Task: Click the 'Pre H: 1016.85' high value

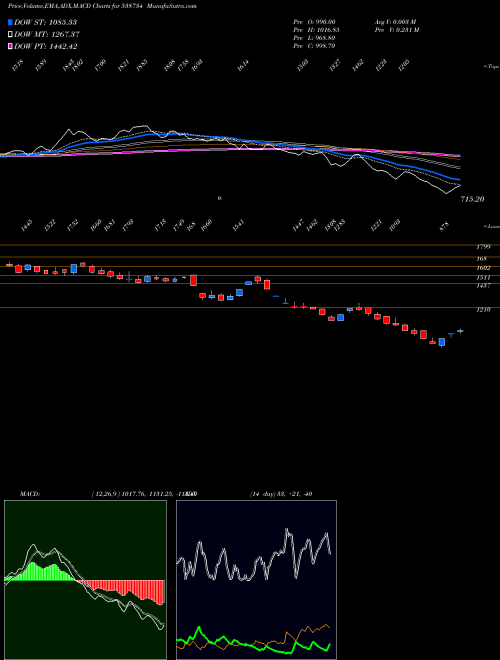Action: point(316,30)
